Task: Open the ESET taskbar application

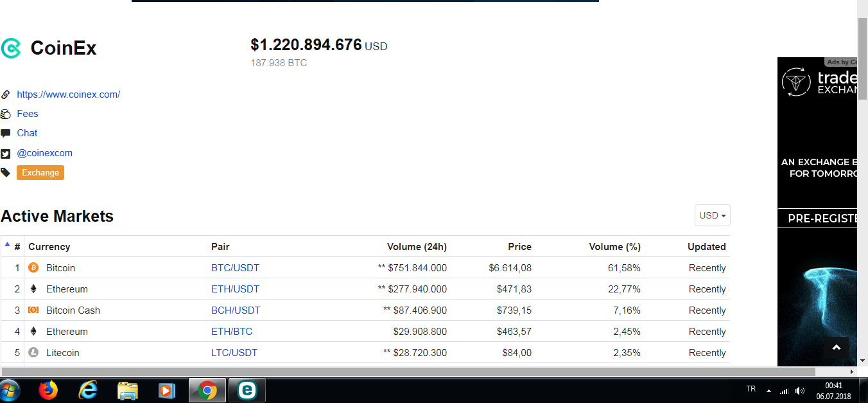Action: (247, 390)
